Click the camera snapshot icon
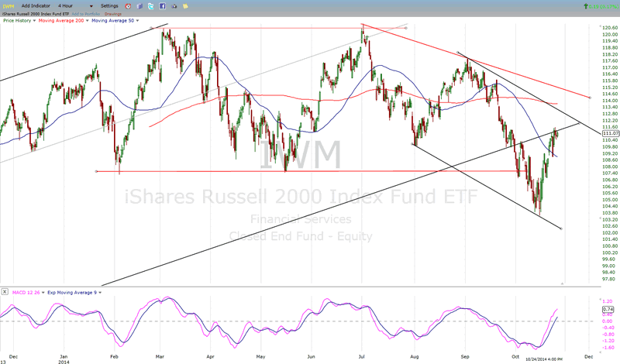Viewport: 620px width, 364px height. pos(174,6)
